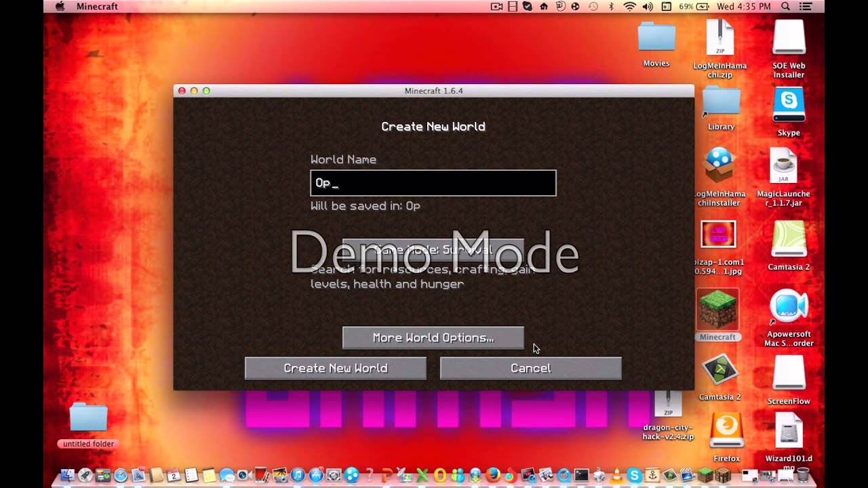Image resolution: width=868 pixels, height=488 pixels.
Task: Click the Create New World button
Action: [336, 368]
